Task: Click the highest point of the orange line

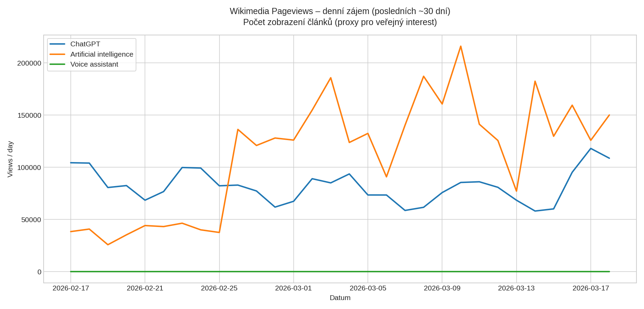Action: (x=461, y=46)
